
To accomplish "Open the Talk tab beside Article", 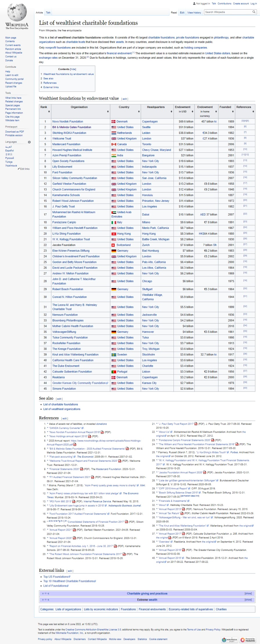I will 48,12.
